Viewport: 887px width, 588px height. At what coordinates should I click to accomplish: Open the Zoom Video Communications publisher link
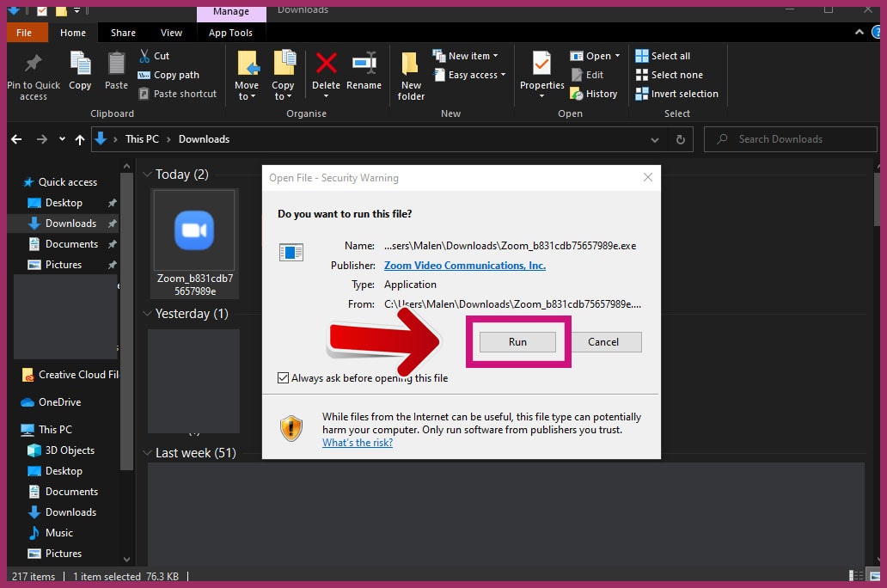point(465,266)
